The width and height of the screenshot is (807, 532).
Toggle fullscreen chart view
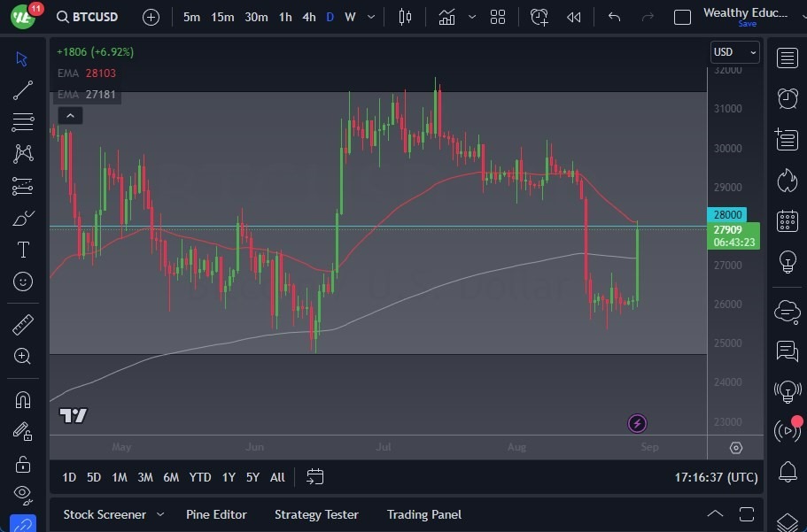[682, 16]
